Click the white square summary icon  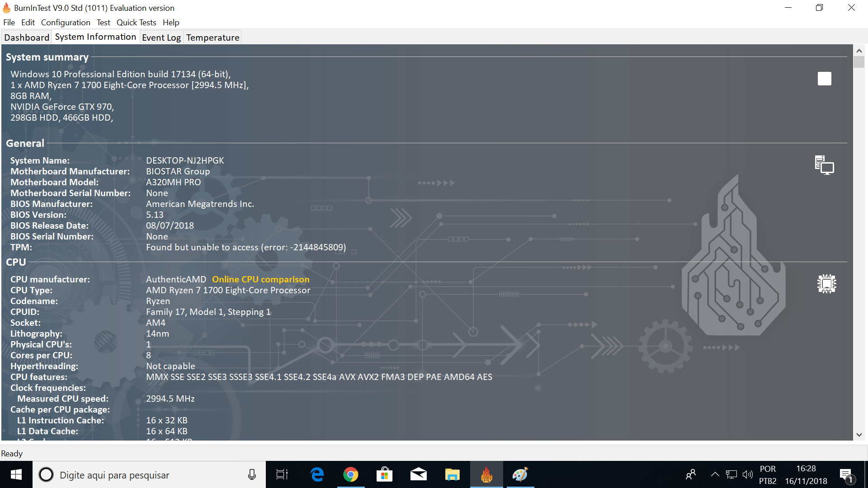click(x=824, y=79)
